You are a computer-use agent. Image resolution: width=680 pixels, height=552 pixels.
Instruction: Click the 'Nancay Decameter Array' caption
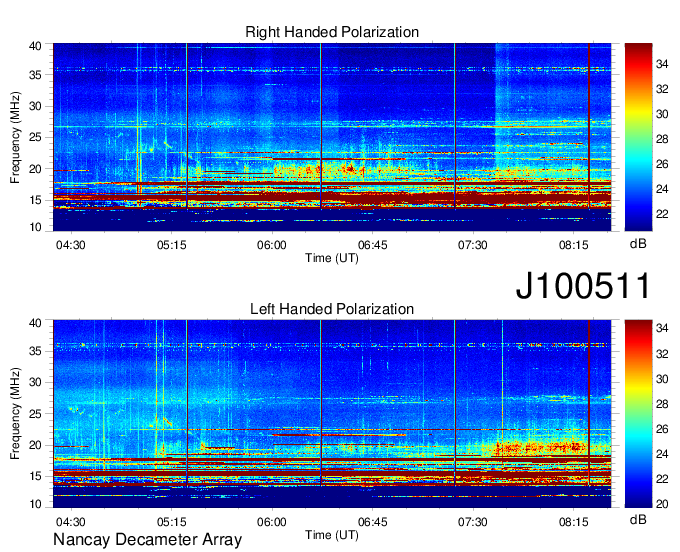147,540
